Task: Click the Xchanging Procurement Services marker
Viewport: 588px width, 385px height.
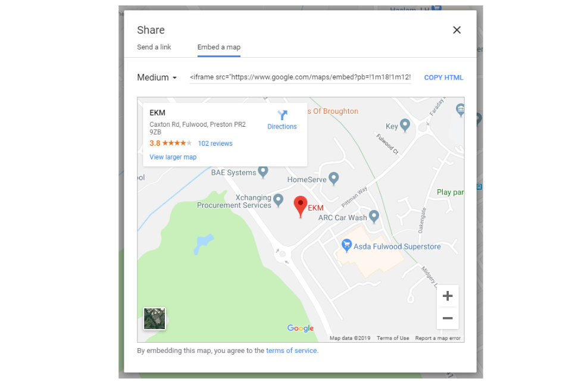Action: 278,200
